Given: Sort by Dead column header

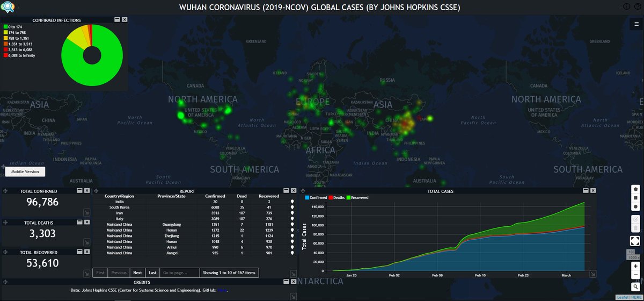Looking at the screenshot, I should pyautogui.click(x=242, y=196).
